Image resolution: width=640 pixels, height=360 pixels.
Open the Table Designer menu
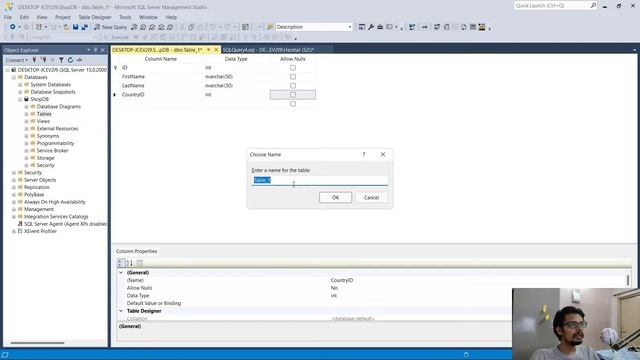95,17
